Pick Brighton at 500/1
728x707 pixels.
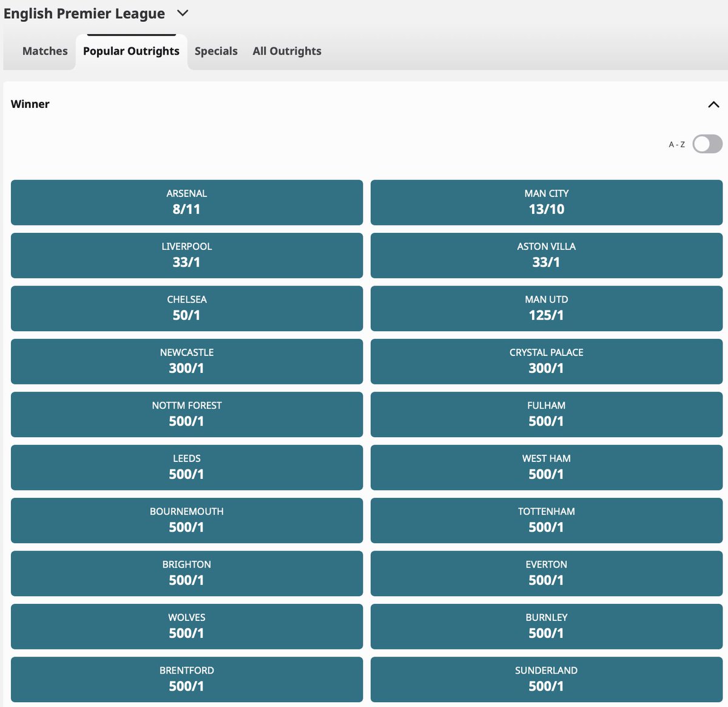pyautogui.click(x=187, y=574)
